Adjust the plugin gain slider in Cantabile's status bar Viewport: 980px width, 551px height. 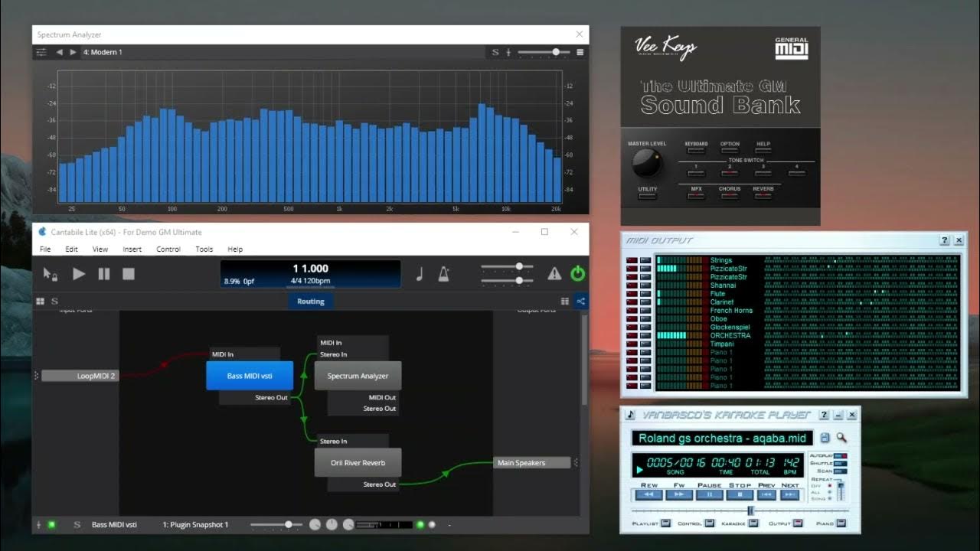click(x=276, y=524)
